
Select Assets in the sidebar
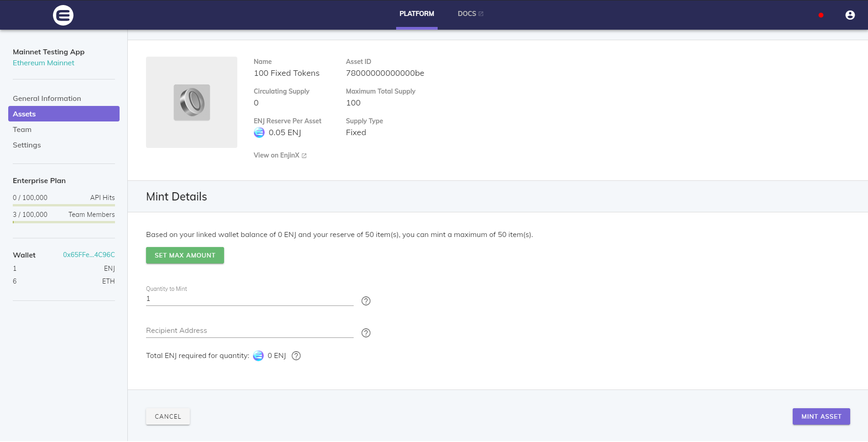64,114
